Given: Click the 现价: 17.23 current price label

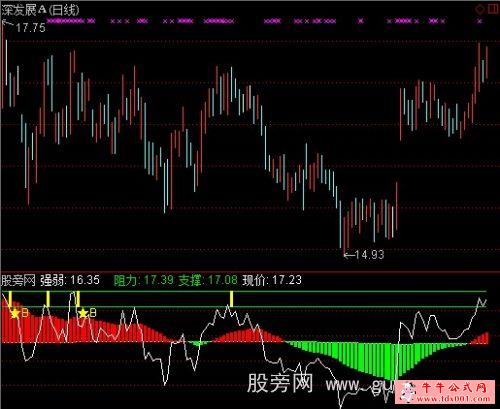Looking at the screenshot, I should pyautogui.click(x=272, y=280).
